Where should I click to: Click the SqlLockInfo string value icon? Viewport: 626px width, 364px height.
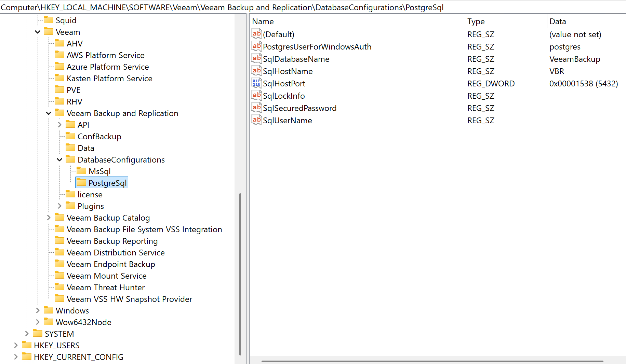coord(256,95)
